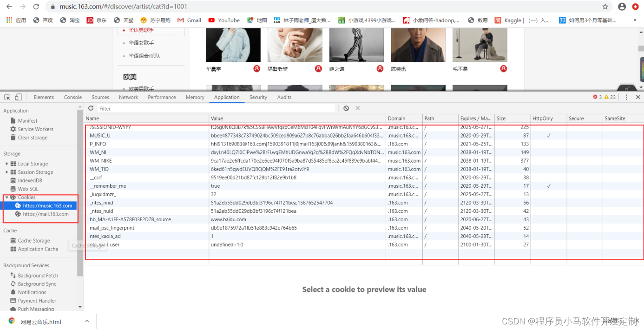Select the WM_TID cookie row
The image size is (644, 330).
(x=364, y=169)
